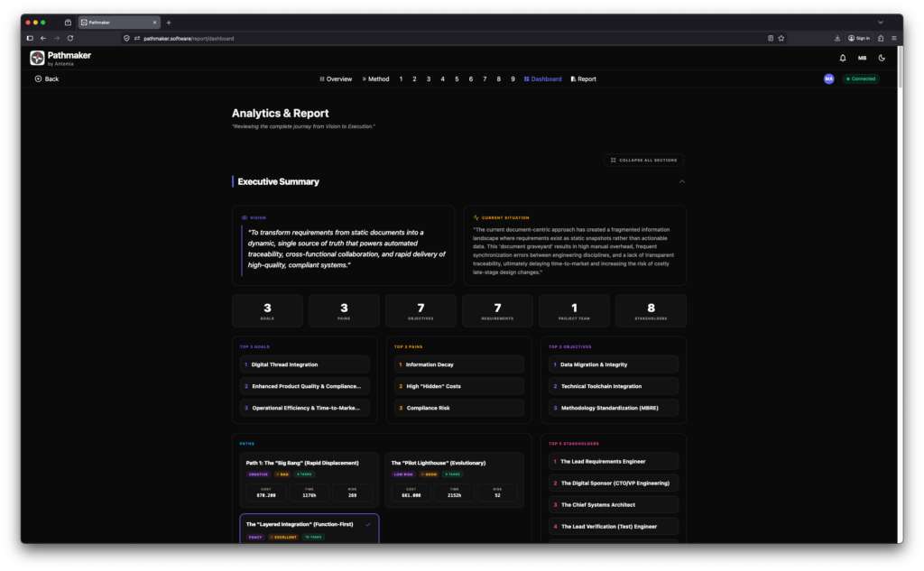
Task: Select pain Information Decay
Action: tap(459, 364)
